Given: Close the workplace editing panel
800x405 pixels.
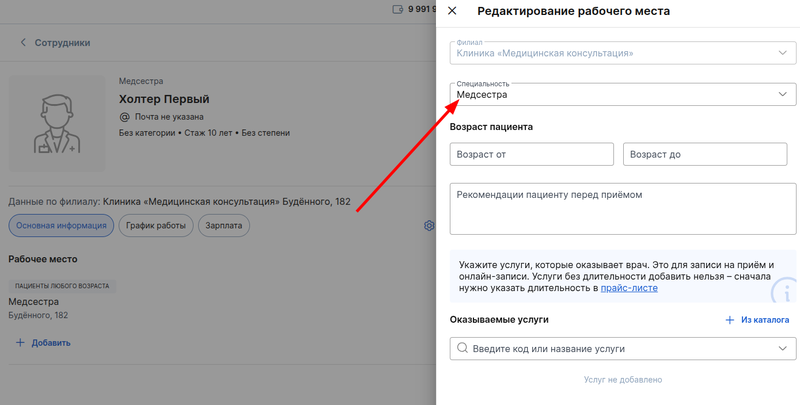Looking at the screenshot, I should tap(452, 11).
